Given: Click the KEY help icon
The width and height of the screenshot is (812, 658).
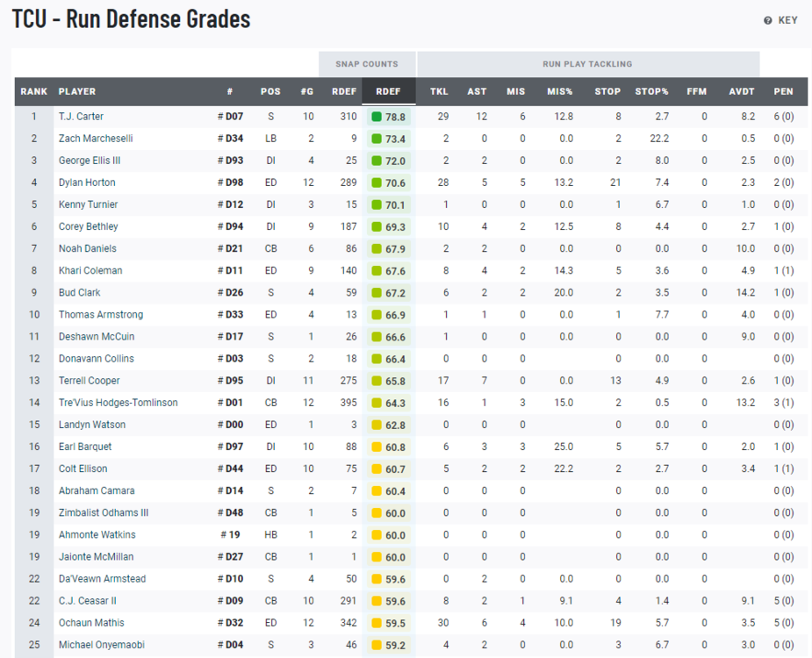Looking at the screenshot, I should pos(767,20).
